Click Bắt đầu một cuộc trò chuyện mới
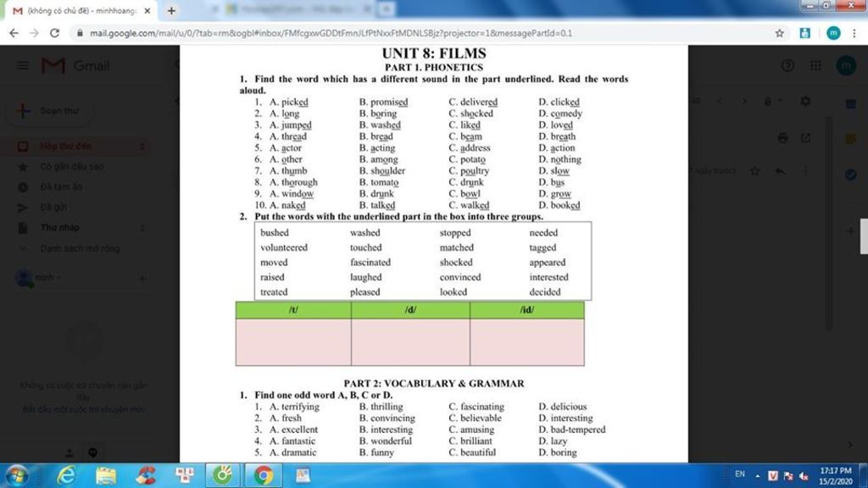The height and width of the screenshot is (488, 868). (84, 409)
